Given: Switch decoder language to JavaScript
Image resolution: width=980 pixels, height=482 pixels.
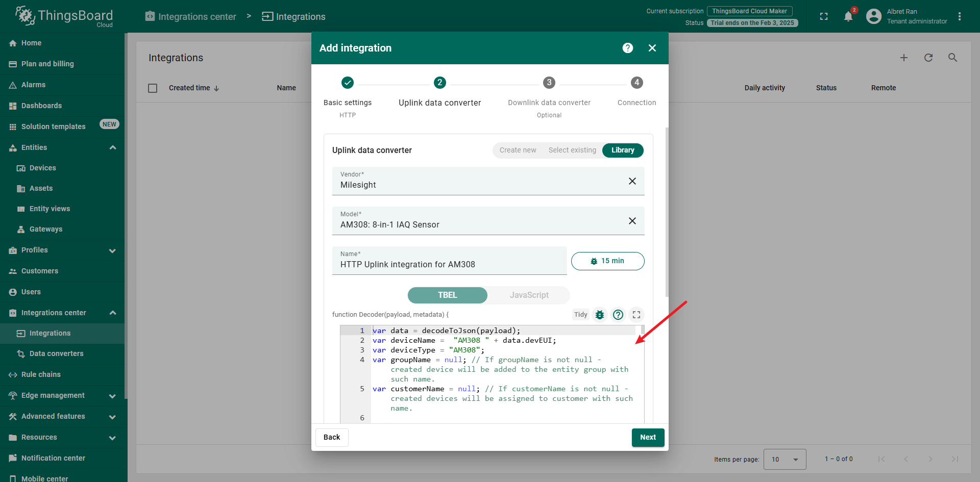Looking at the screenshot, I should (529, 295).
